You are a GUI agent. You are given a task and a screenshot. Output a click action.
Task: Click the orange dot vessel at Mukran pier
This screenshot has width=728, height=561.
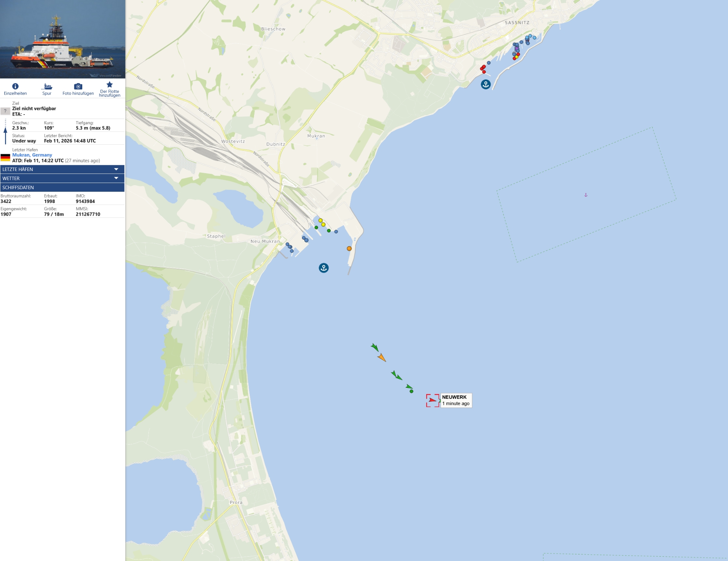coord(349,248)
